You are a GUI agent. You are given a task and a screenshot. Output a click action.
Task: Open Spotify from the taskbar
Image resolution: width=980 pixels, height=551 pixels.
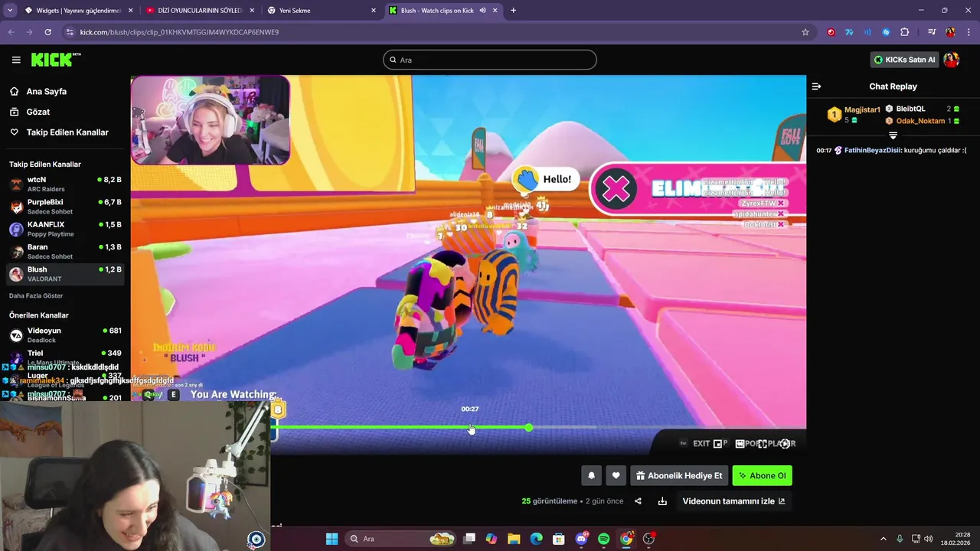[x=603, y=539]
